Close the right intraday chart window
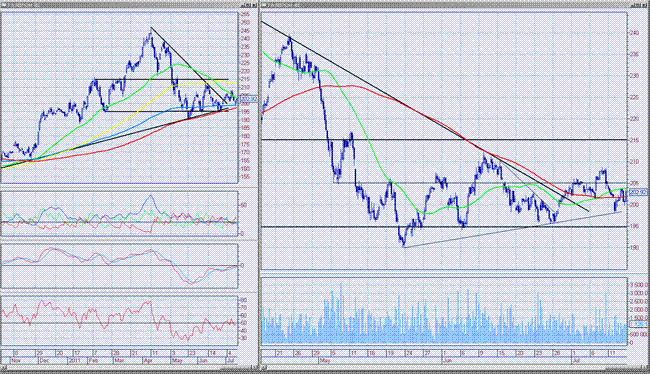650x374 pixels. [644, 5]
